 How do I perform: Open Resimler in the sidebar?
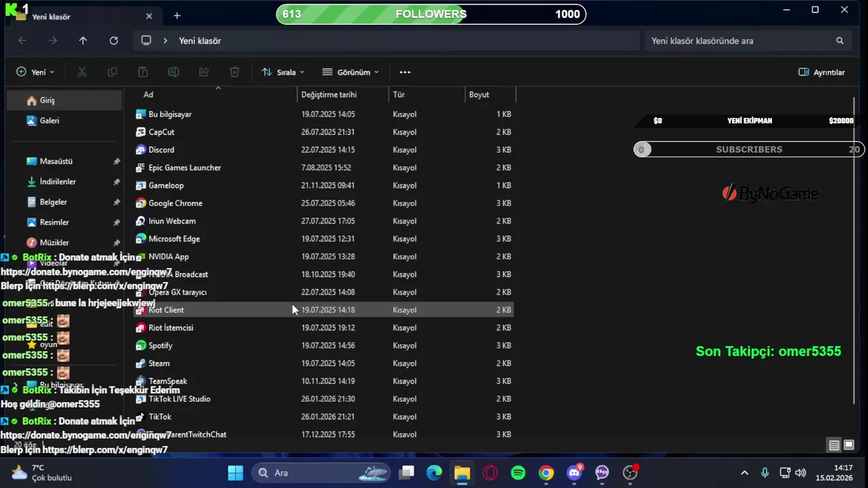pyautogui.click(x=64, y=222)
